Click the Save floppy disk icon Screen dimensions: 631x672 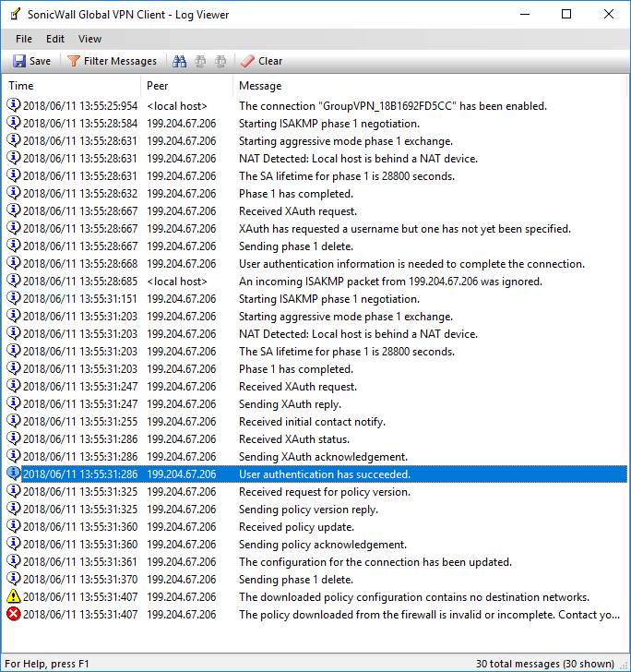pyautogui.click(x=19, y=61)
